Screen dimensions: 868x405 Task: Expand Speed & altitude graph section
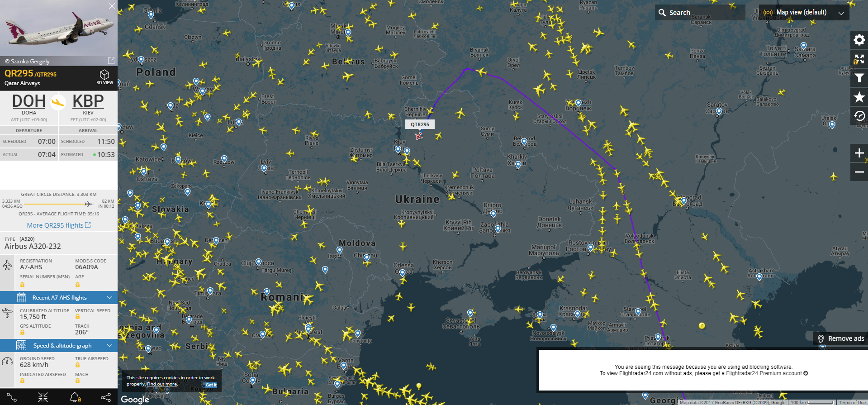(59, 345)
